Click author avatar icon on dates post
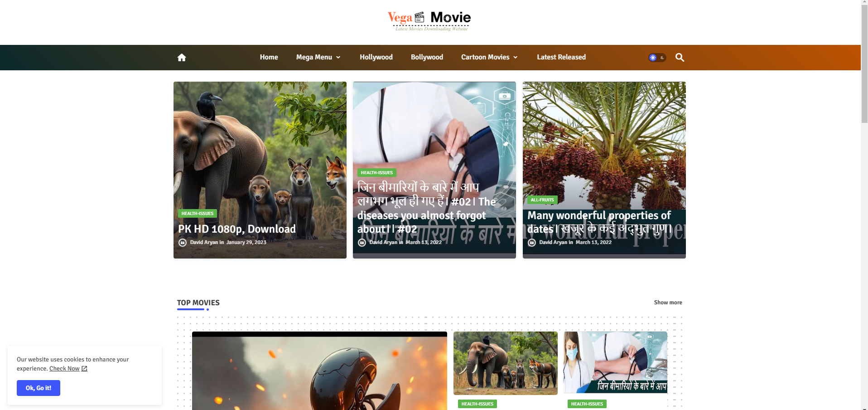The width and height of the screenshot is (868, 410). click(x=532, y=243)
